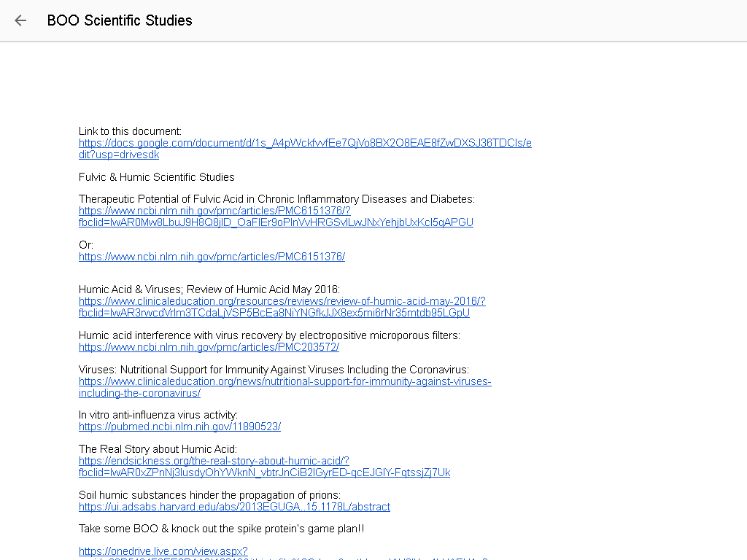This screenshot has height=560, width=747.
Task: Open the endsickness.org humic acid link
Action: point(264,467)
